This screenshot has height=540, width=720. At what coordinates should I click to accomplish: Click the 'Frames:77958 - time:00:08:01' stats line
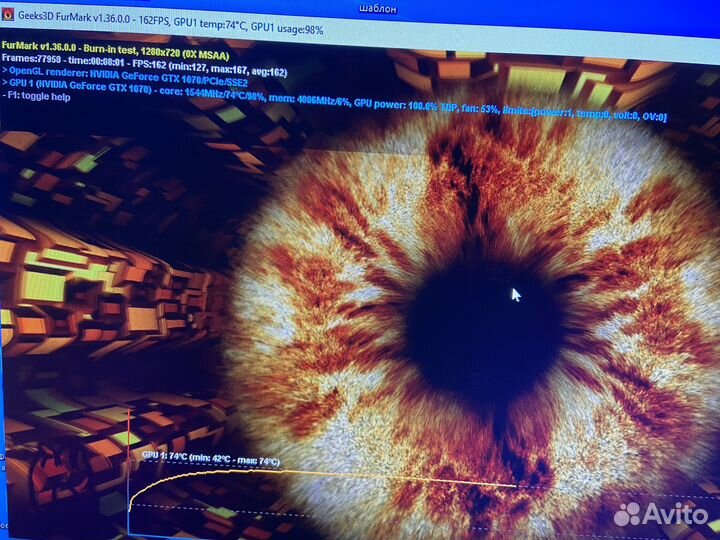[x=144, y=66]
